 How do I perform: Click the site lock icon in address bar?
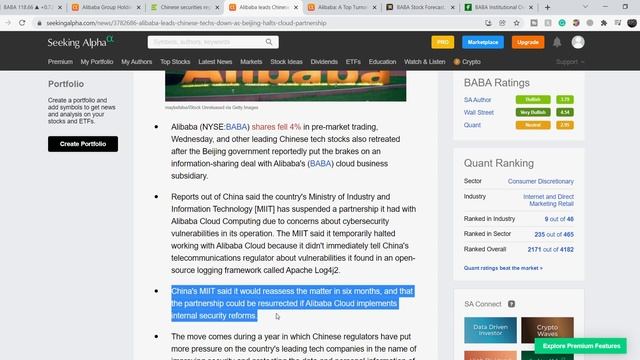pyautogui.click(x=39, y=23)
